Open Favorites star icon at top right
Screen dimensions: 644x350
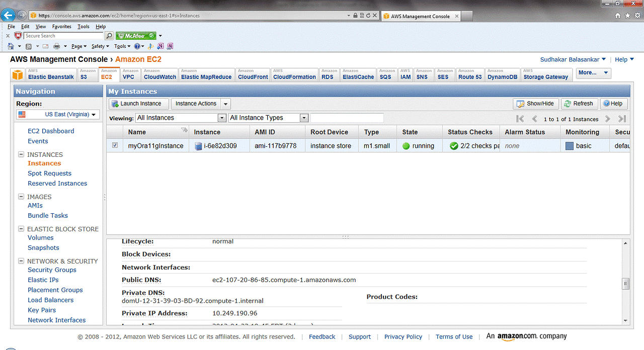(627, 16)
